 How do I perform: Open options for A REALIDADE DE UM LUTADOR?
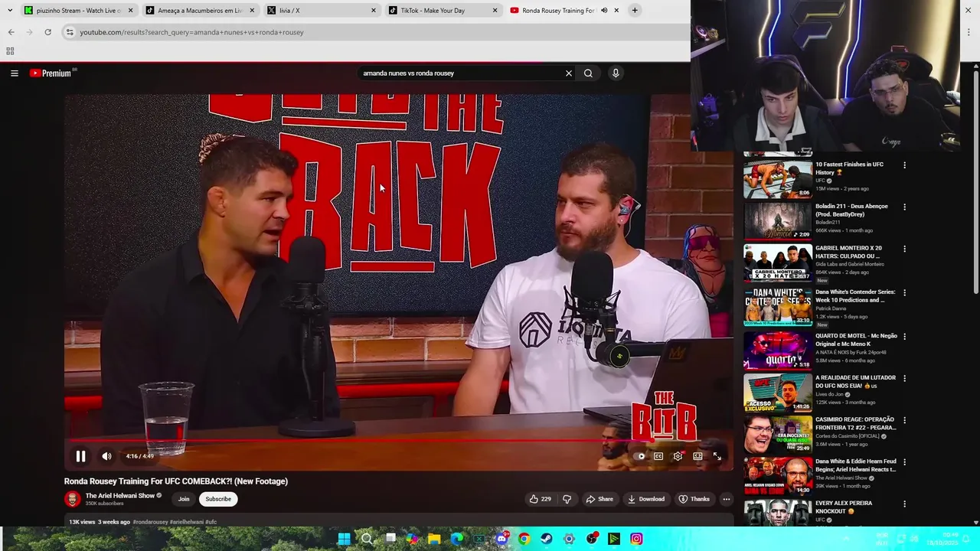click(904, 379)
